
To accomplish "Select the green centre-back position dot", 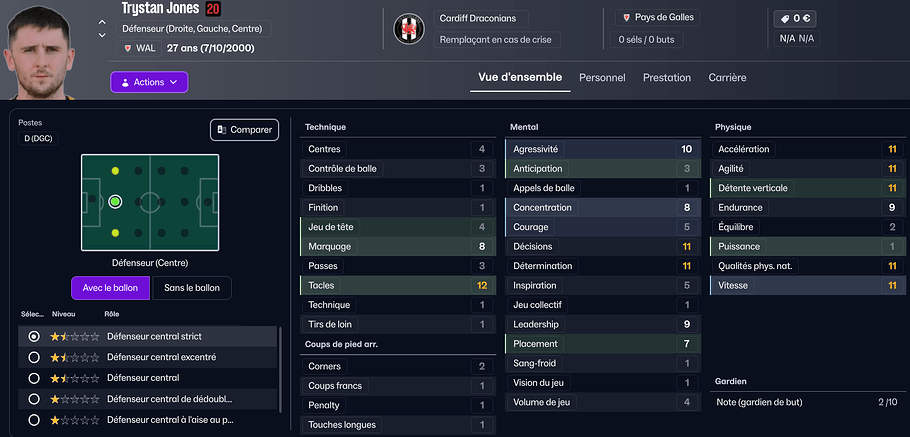I will coord(116,201).
